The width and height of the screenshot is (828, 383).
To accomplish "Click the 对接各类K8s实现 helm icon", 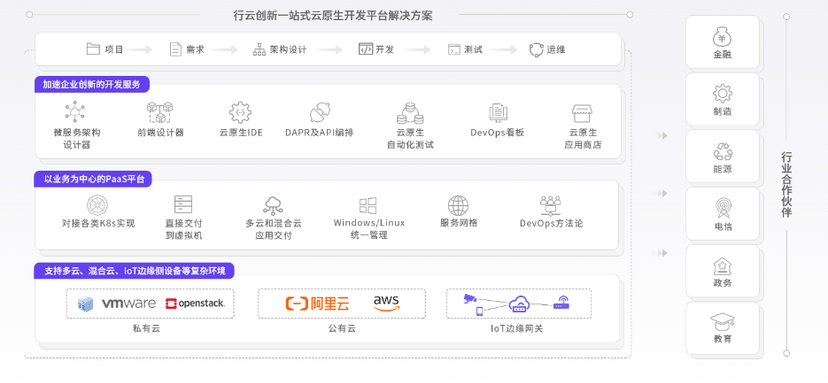I will pos(98,204).
